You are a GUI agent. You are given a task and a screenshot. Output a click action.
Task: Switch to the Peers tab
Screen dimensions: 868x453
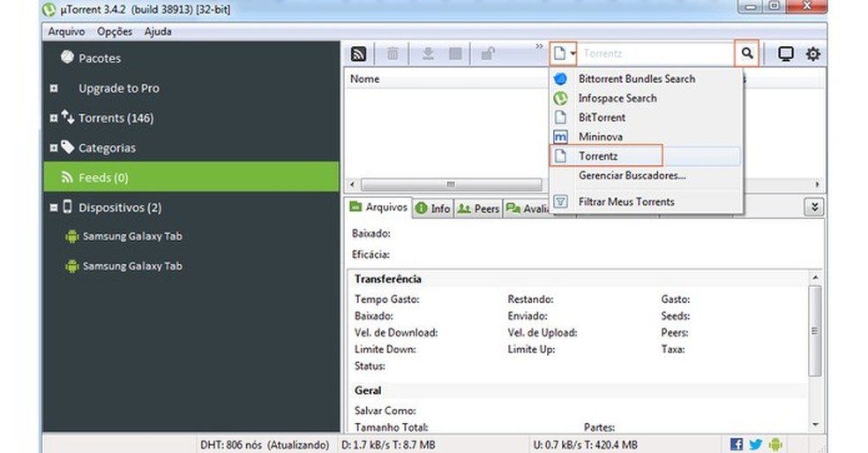479,208
